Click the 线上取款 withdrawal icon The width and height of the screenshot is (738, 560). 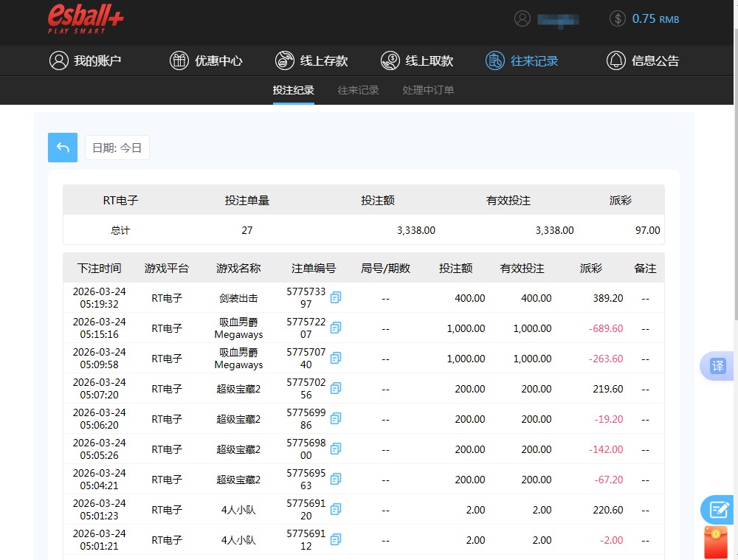pyautogui.click(x=390, y=61)
